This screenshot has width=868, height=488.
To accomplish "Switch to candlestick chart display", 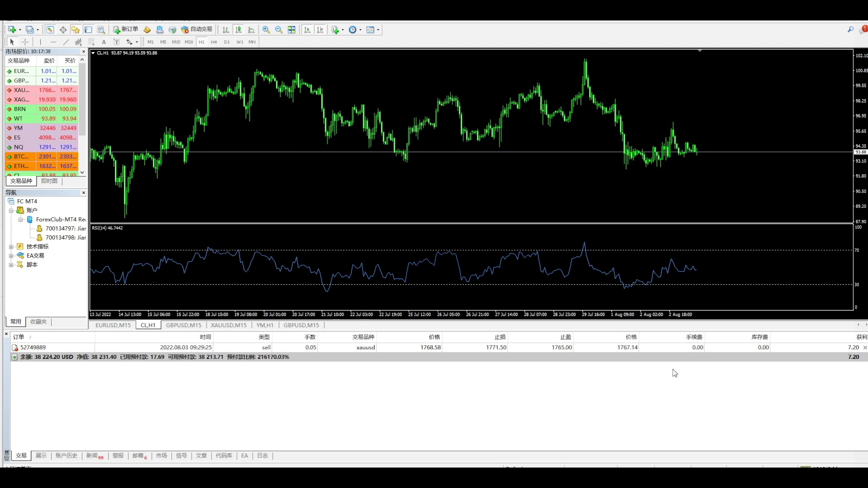I will coord(238,29).
